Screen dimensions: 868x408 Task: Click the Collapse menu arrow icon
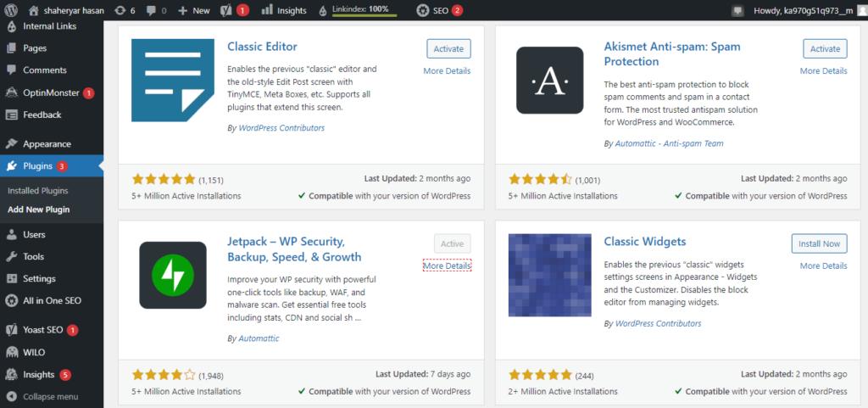(11, 396)
